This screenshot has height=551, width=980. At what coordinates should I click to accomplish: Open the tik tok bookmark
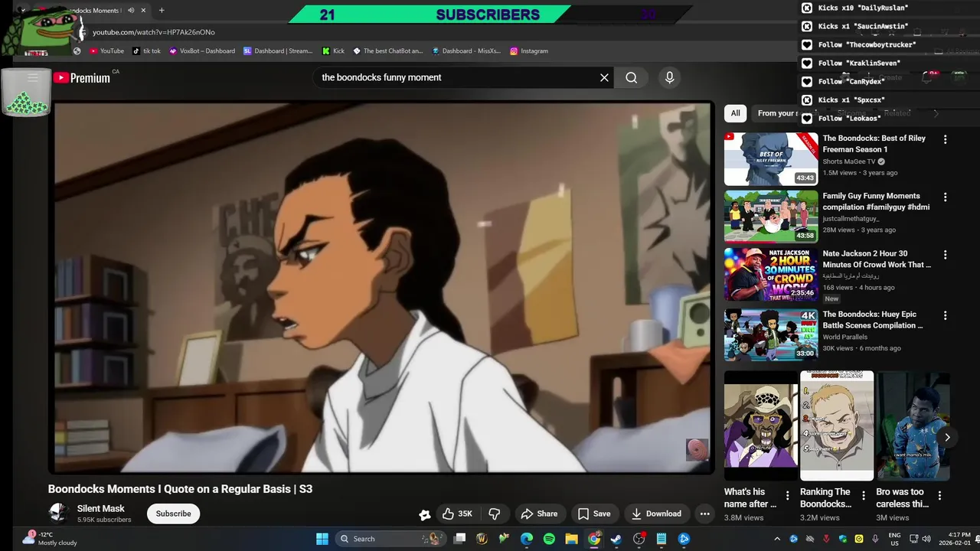click(146, 51)
